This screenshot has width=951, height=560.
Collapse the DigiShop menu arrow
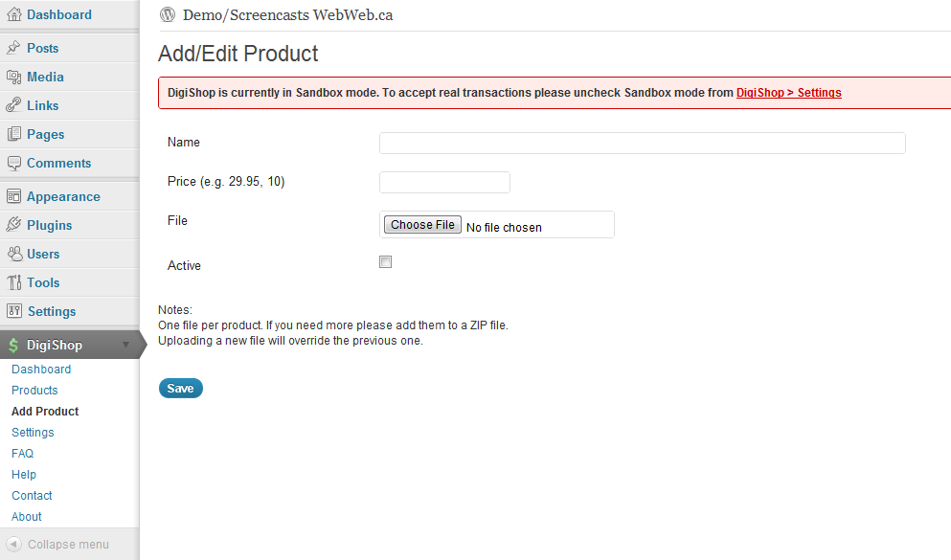125,345
